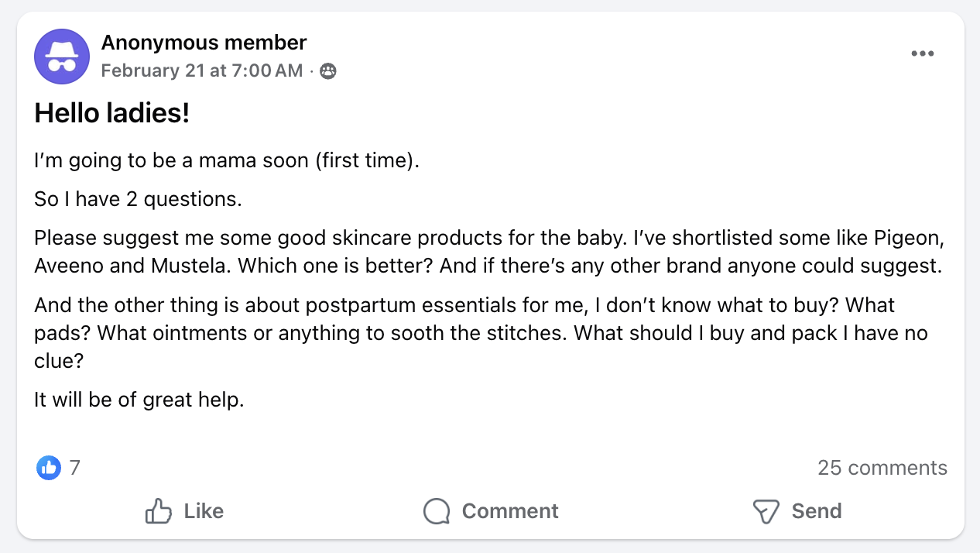View all 25 comments
980x553 pixels.
click(882, 468)
